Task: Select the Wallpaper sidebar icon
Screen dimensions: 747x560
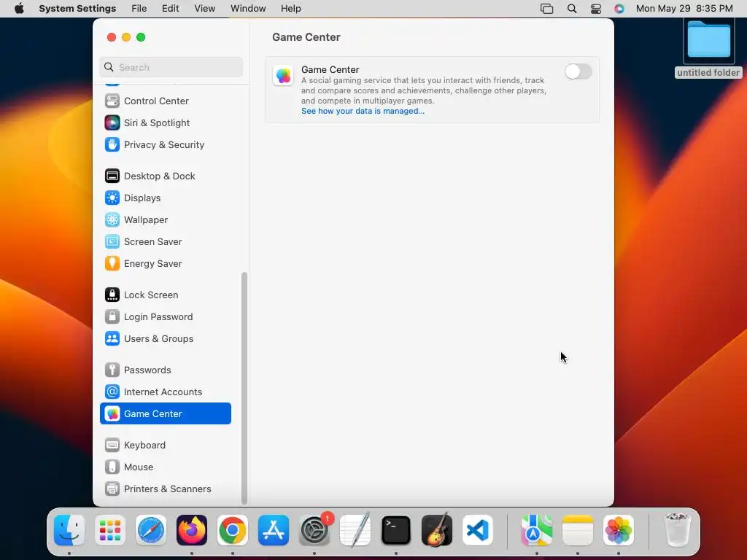Action: click(x=112, y=220)
